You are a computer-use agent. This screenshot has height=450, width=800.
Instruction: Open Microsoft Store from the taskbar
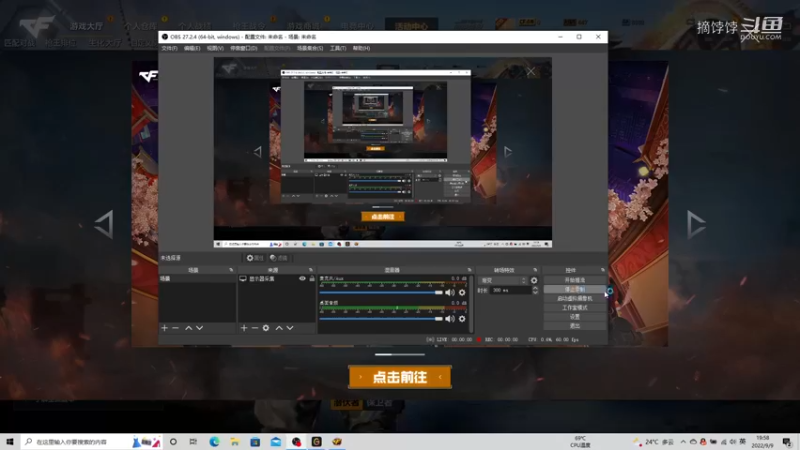[x=255, y=442]
